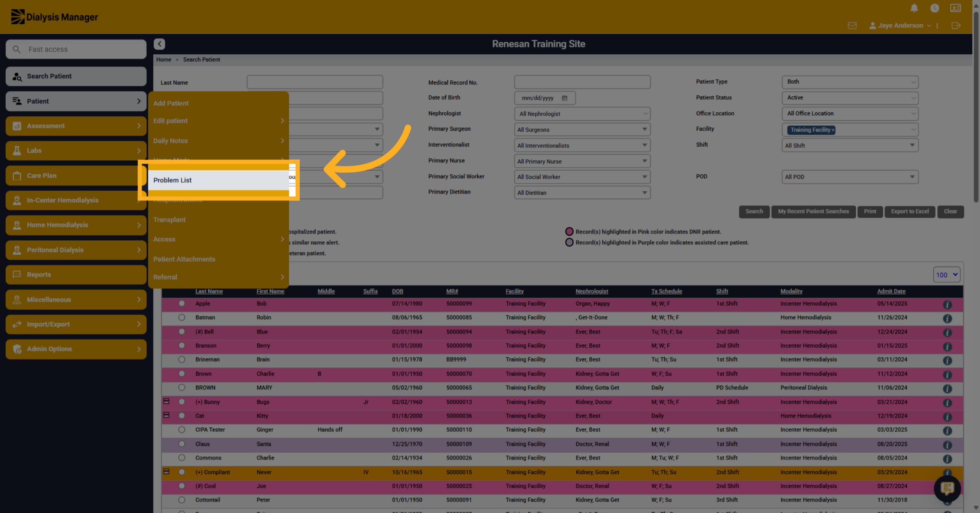Select radio button for Batman Robin

(x=182, y=317)
